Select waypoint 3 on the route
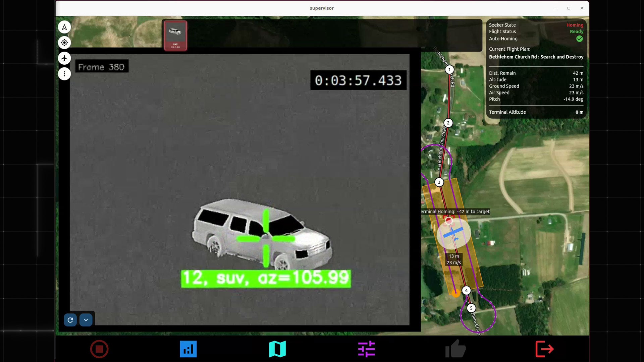The image size is (644, 362). coord(439,182)
